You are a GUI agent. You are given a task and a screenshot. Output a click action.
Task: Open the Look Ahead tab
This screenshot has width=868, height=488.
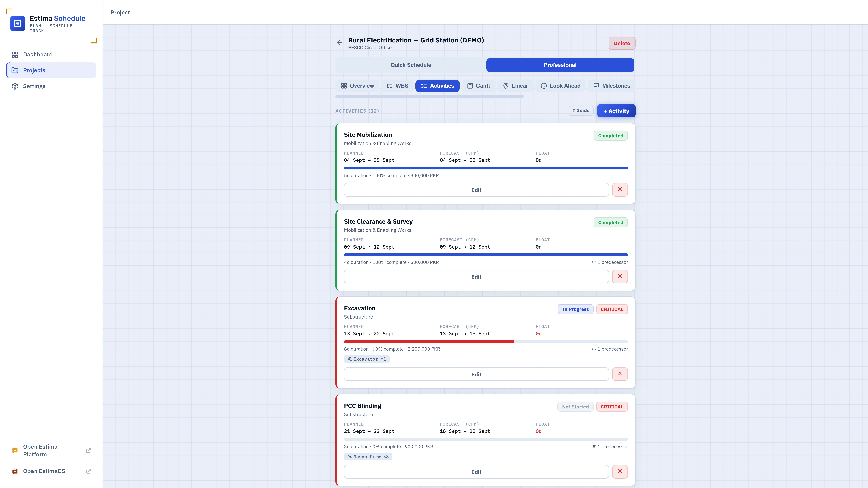pyautogui.click(x=560, y=86)
